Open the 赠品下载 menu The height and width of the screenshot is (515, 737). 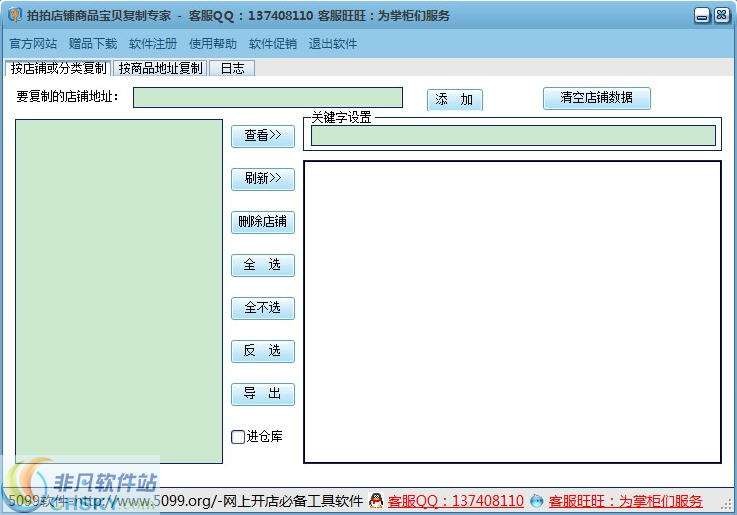93,44
